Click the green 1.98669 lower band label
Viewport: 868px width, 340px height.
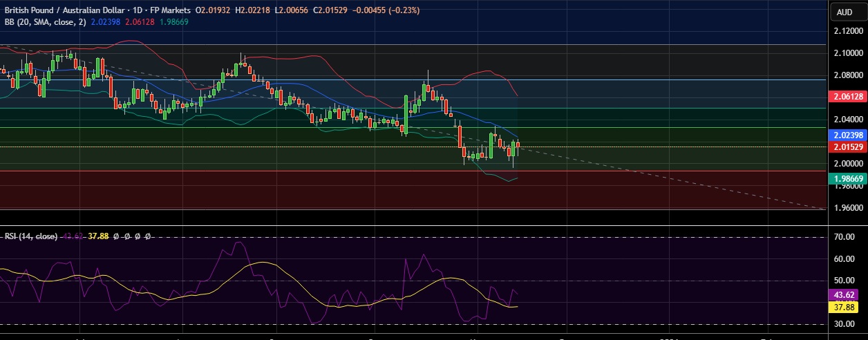847,178
